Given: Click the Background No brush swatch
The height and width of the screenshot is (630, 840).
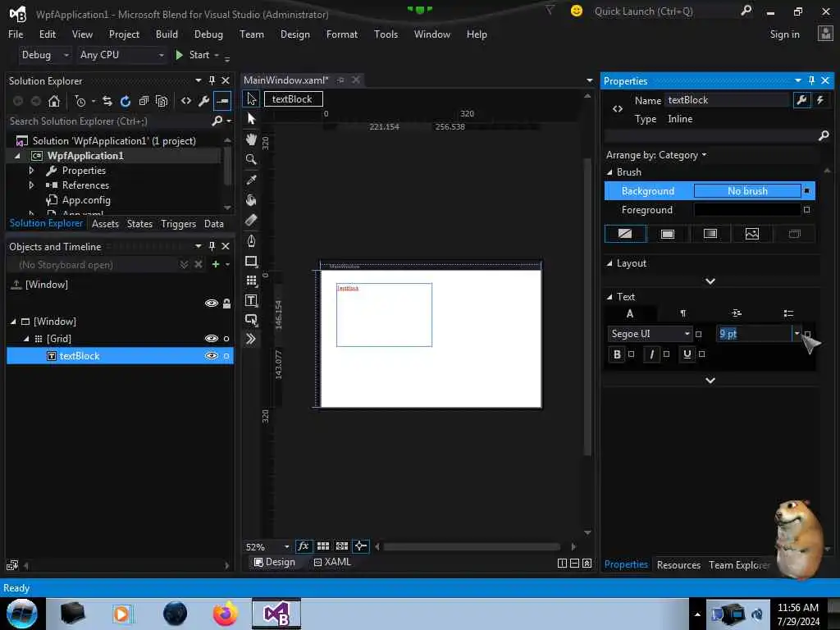Looking at the screenshot, I should point(747,191).
